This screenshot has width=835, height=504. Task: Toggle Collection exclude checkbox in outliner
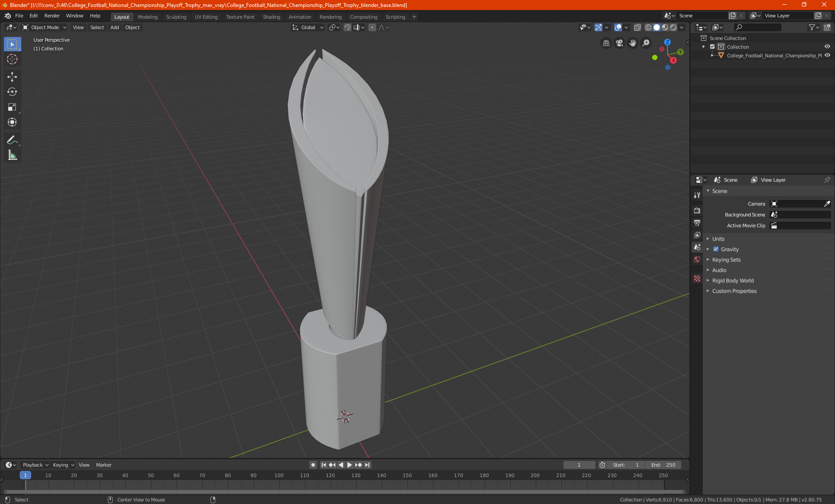(712, 47)
